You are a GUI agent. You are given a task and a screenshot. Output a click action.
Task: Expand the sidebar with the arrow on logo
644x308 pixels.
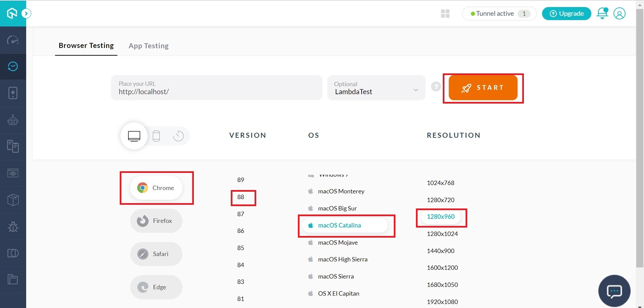pyautogui.click(x=26, y=13)
